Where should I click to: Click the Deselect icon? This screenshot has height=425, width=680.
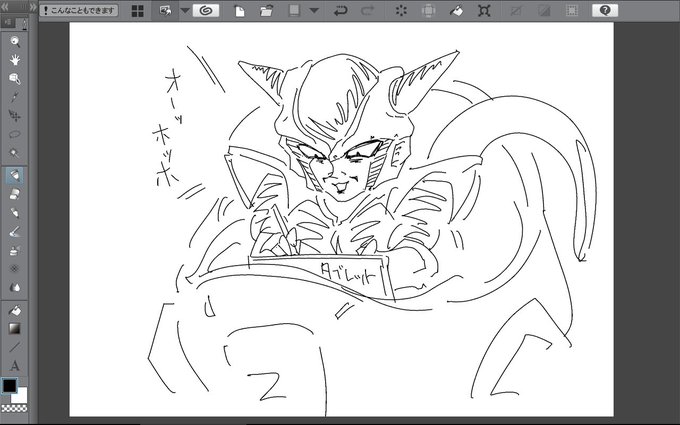click(516, 11)
